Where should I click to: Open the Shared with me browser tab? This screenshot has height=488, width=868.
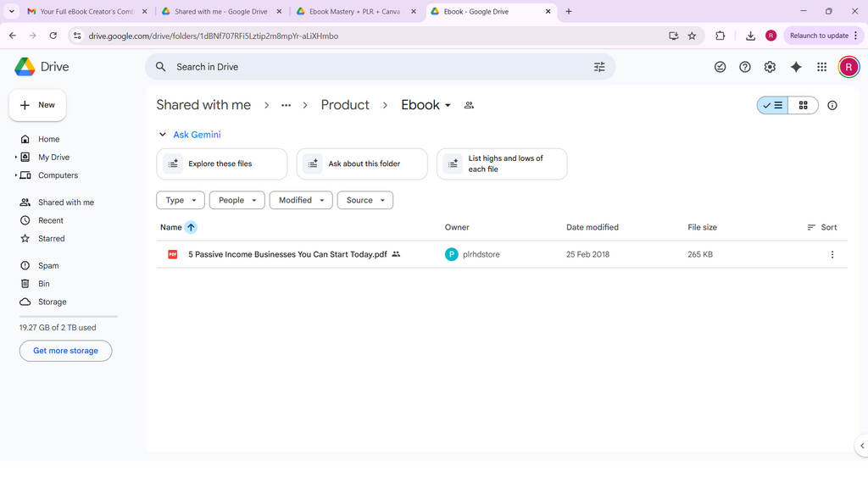click(222, 13)
